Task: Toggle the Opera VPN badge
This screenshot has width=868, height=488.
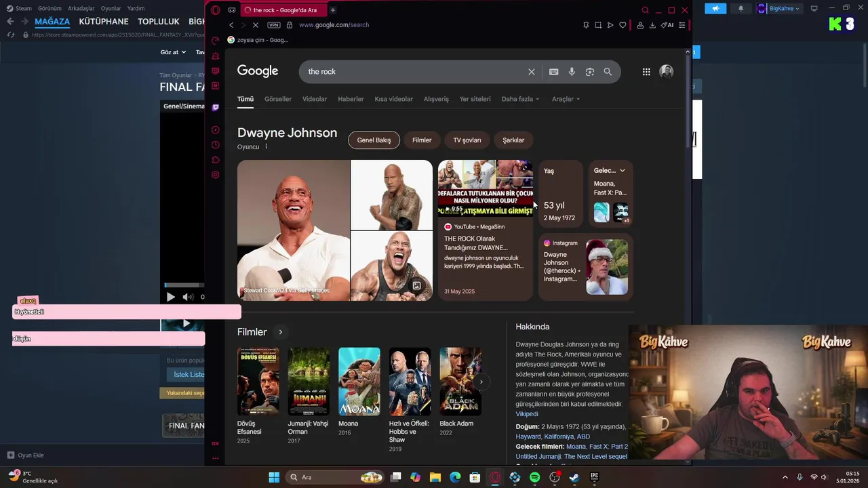Action: 274,25
